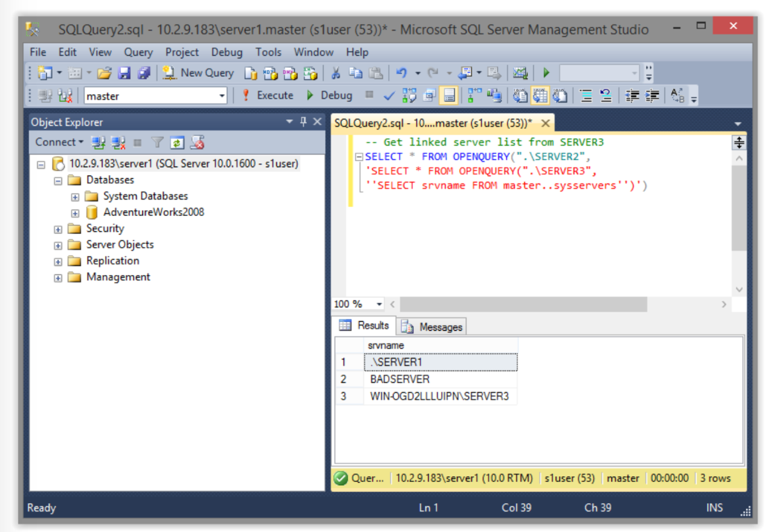Screen dimensions: 769x532
Task: Specify Values for Template Parameters icon
Action: tap(677, 96)
